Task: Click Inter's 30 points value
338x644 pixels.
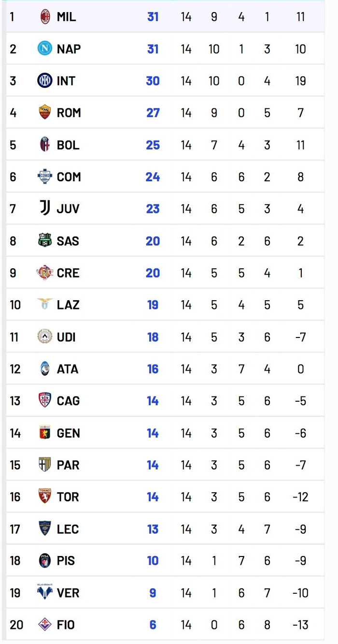Action: click(153, 81)
